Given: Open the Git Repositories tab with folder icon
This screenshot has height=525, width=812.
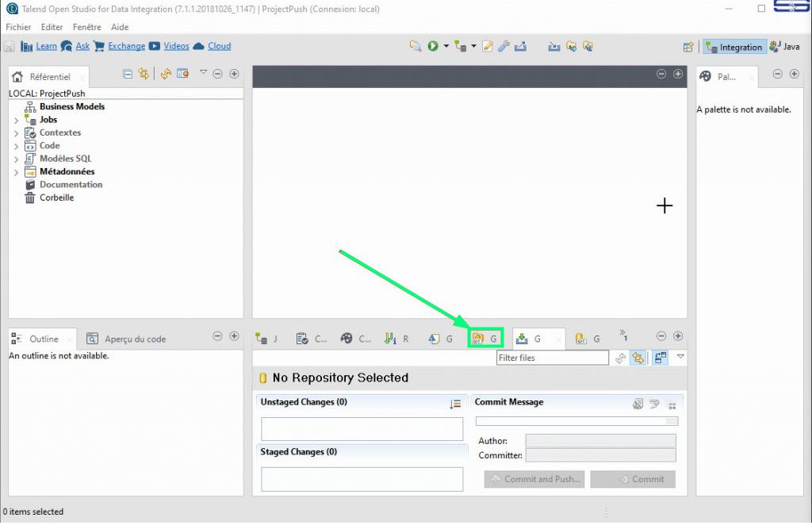Looking at the screenshot, I should [x=485, y=339].
